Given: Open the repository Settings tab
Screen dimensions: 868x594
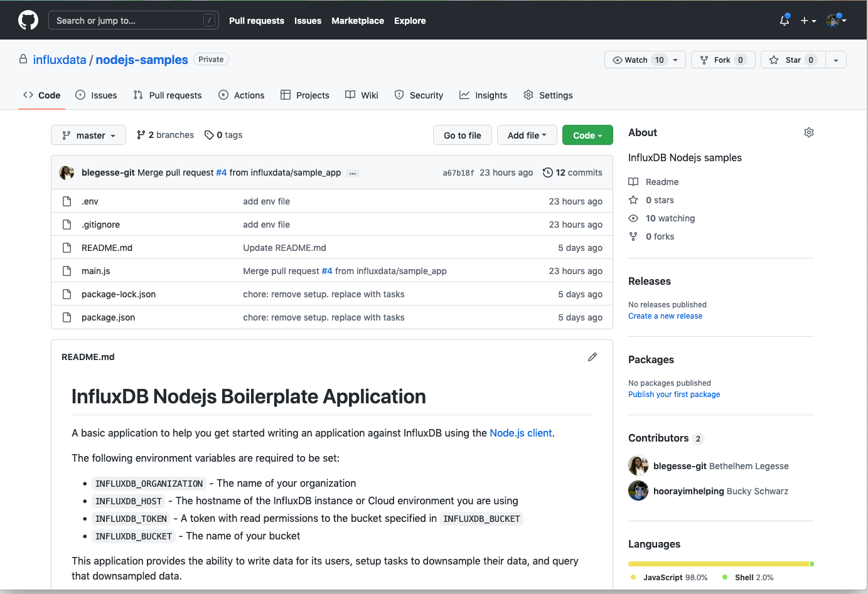Looking at the screenshot, I should click(x=548, y=95).
